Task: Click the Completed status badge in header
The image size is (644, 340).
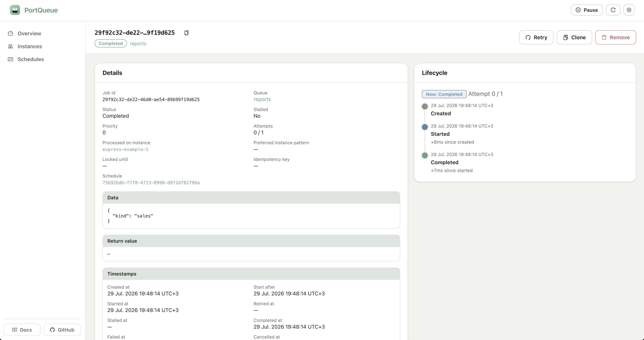Action: [111, 44]
